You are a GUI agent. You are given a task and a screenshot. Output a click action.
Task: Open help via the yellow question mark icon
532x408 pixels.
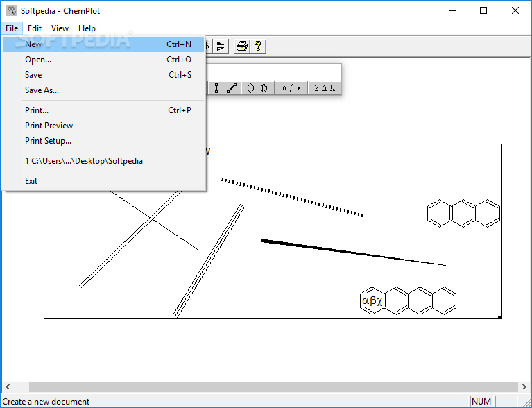258,46
